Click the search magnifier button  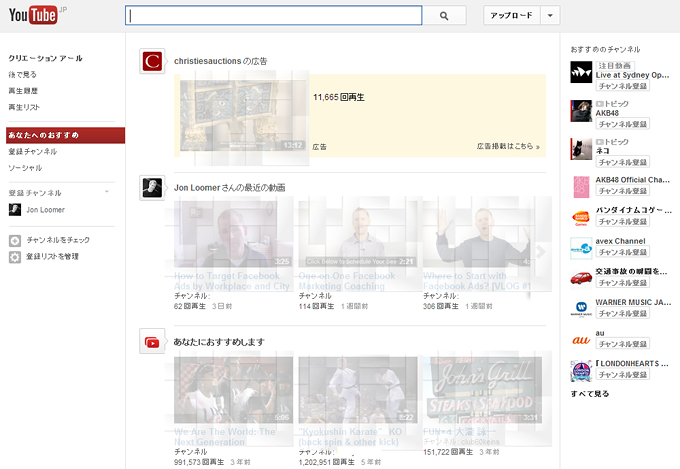(x=444, y=16)
